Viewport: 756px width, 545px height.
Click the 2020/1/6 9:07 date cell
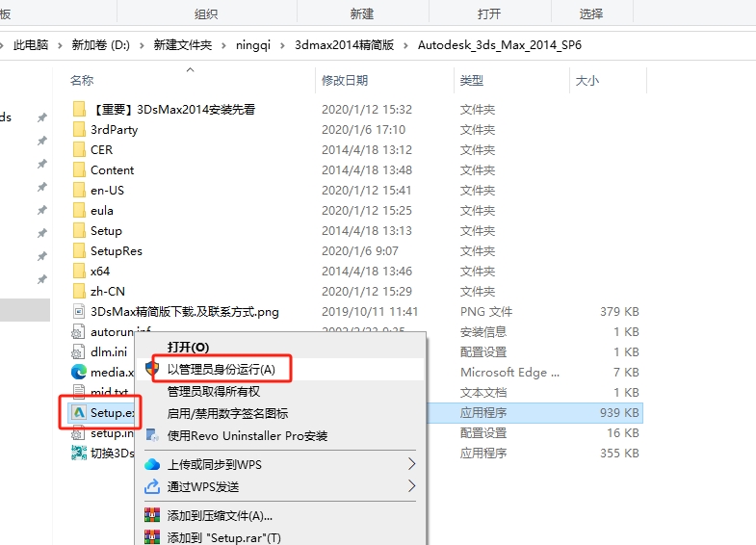point(360,251)
